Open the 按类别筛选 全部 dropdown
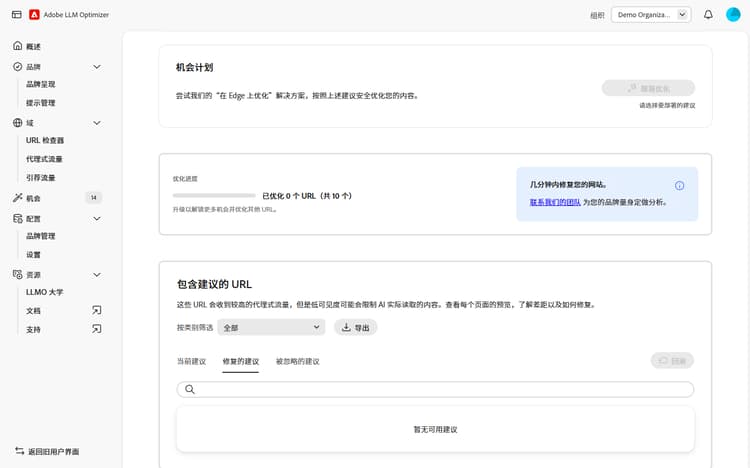Viewport: 750px width, 468px height. [x=271, y=327]
